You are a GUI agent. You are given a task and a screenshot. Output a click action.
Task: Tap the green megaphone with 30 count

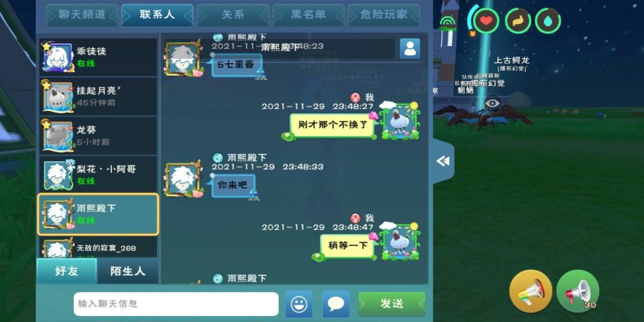pos(578,291)
